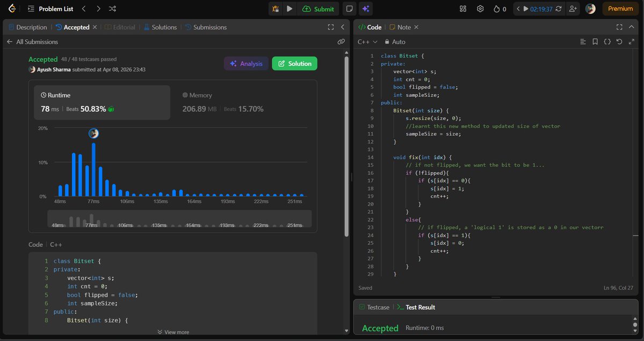Toggle the Auto lock setting
The width and height of the screenshot is (644, 341).
coord(395,41)
